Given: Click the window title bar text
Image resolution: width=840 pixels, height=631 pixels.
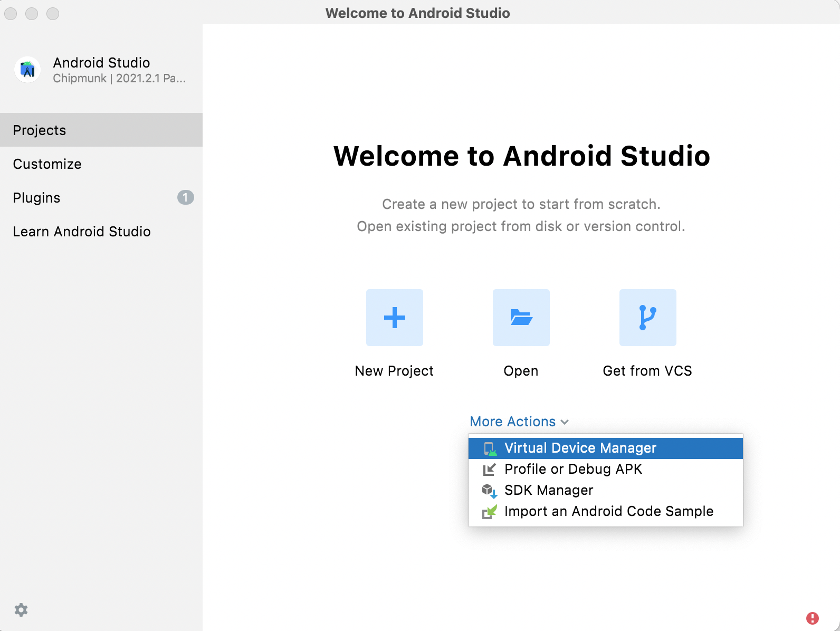Looking at the screenshot, I should (418, 13).
